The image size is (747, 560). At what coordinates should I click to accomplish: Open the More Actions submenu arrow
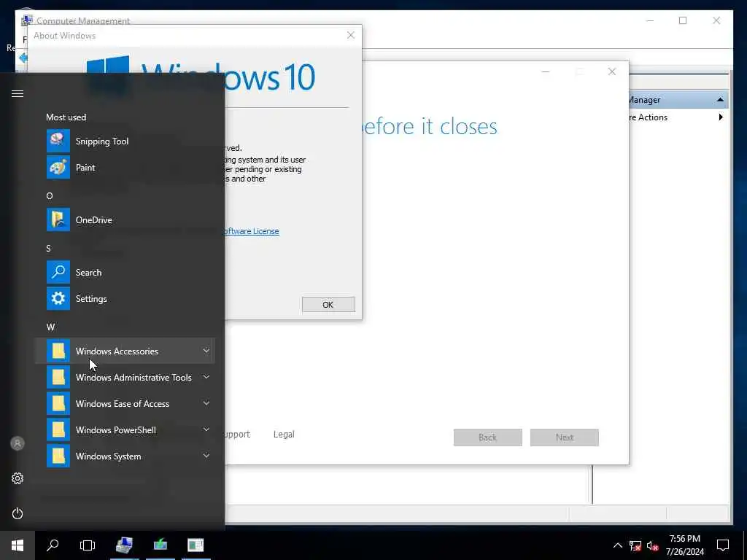[721, 117]
